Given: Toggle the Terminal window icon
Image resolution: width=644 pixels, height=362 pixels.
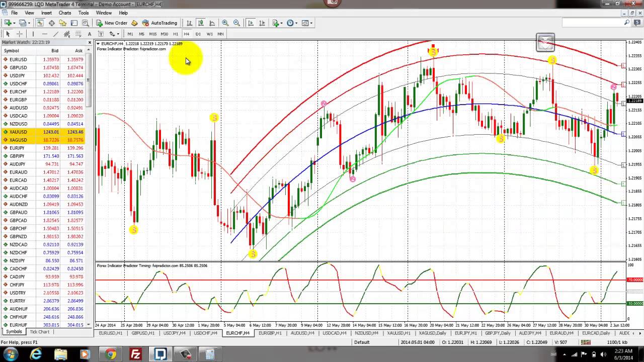Looking at the screenshot, I should [74, 23].
